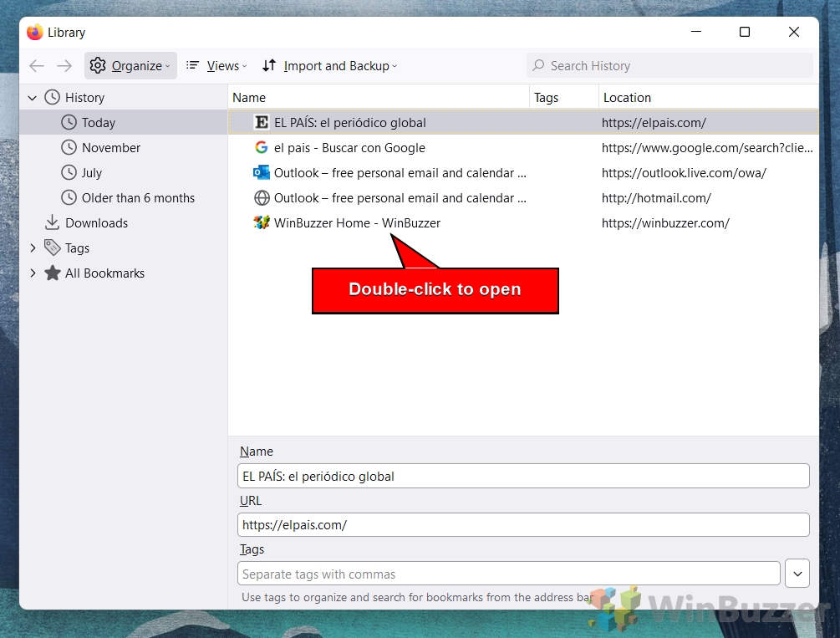Open the Views menu
This screenshot has width=840, height=638.
[x=216, y=65]
